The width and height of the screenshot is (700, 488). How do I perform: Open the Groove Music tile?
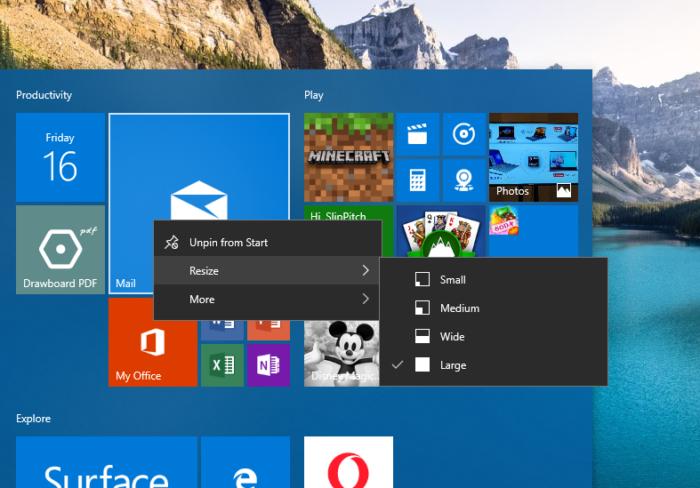click(463, 133)
